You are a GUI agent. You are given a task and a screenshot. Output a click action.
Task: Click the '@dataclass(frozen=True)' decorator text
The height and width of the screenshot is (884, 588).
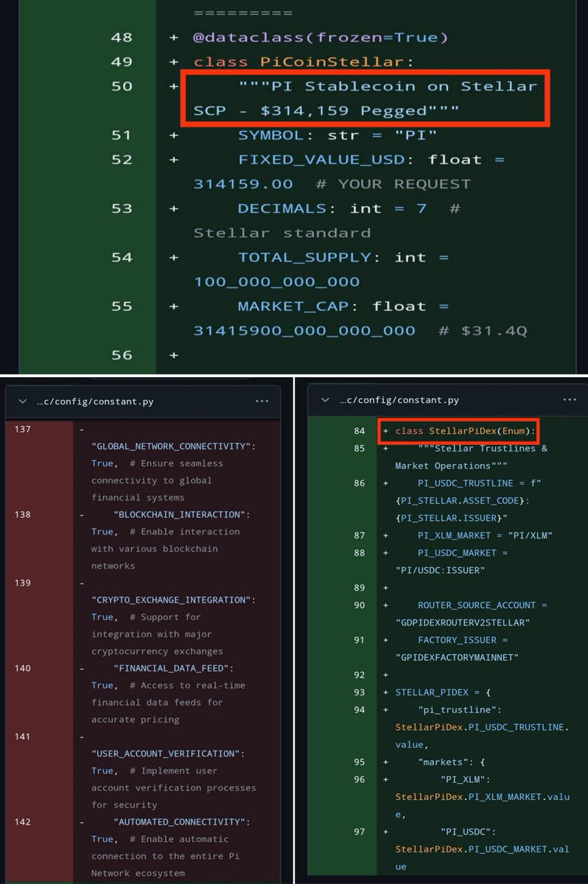[321, 38]
